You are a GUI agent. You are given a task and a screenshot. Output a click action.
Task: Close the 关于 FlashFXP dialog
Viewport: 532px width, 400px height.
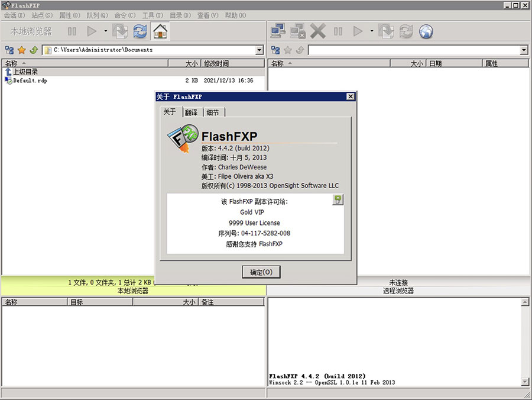351,97
